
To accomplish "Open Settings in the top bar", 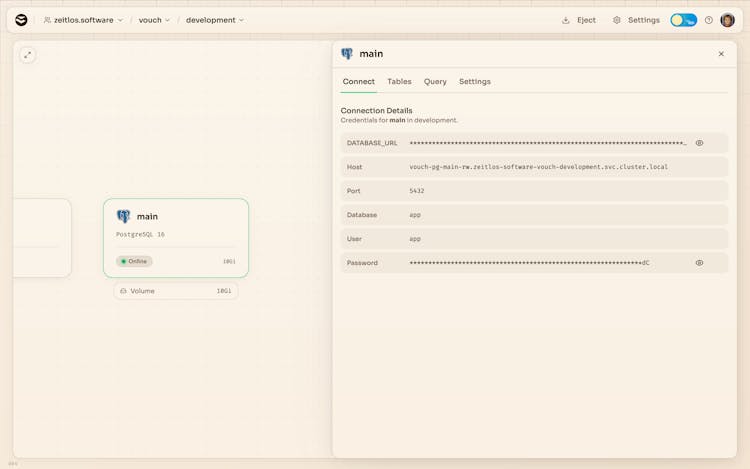I will click(636, 20).
